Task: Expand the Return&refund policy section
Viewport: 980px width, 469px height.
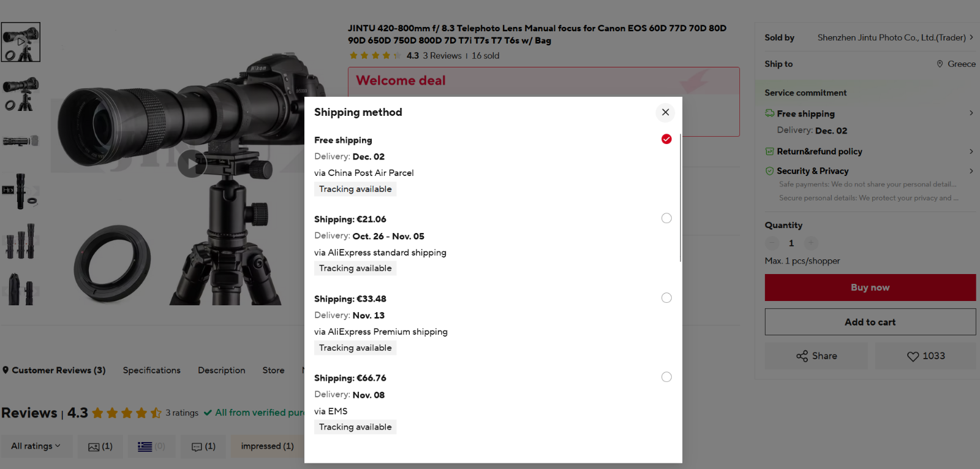Action: point(971,151)
